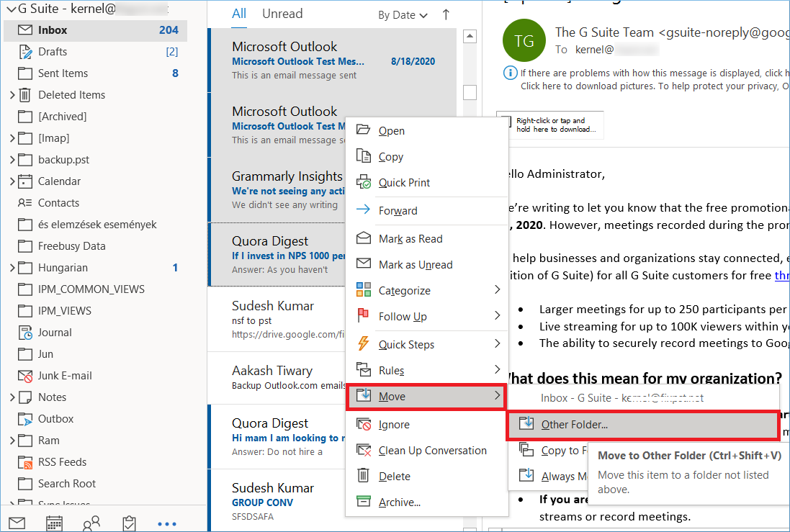Open the Grammarly Insights email
790x532 pixels.
(x=277, y=190)
